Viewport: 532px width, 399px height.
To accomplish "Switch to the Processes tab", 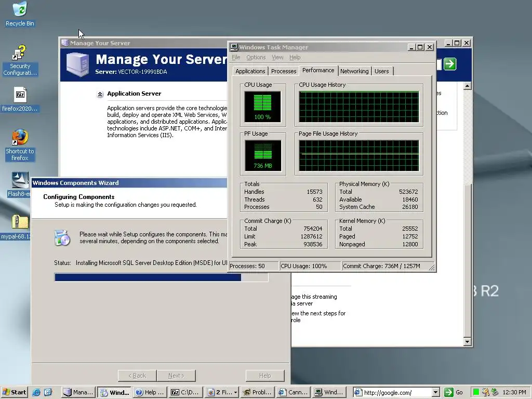I will tap(284, 71).
